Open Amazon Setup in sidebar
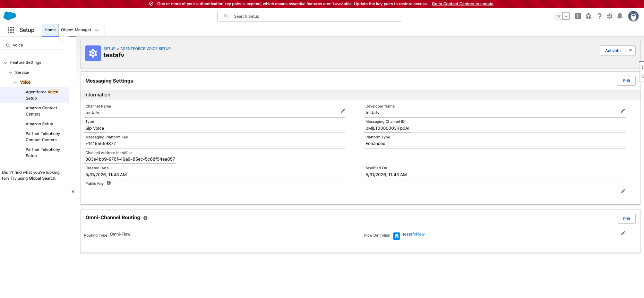This screenshot has height=298, width=644. click(40, 124)
